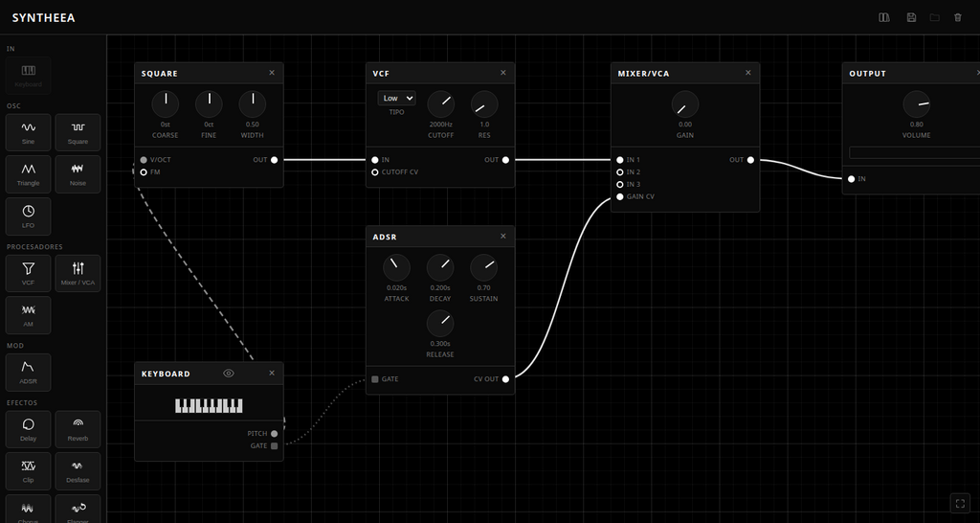Clear the canvas with the trash icon
Image resolution: width=980 pixels, height=523 pixels.
click(957, 17)
